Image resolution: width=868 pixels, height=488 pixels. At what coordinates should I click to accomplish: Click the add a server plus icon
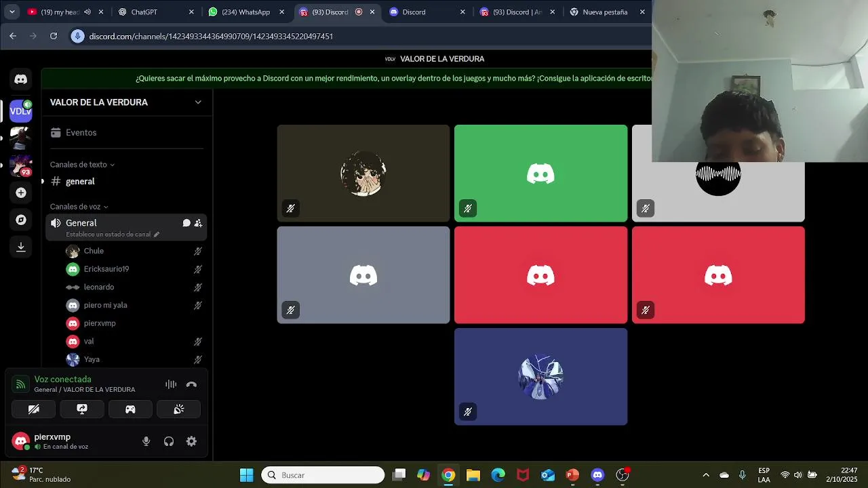tap(21, 193)
